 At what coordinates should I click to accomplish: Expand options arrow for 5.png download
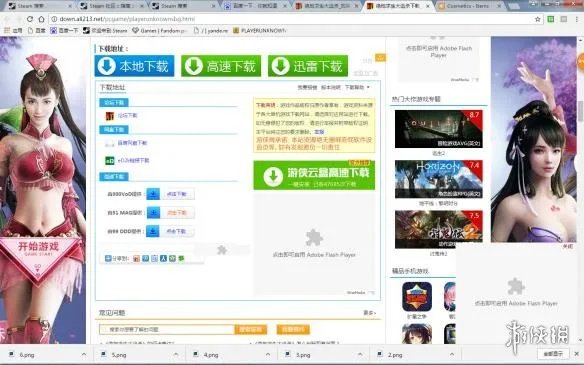point(176,355)
